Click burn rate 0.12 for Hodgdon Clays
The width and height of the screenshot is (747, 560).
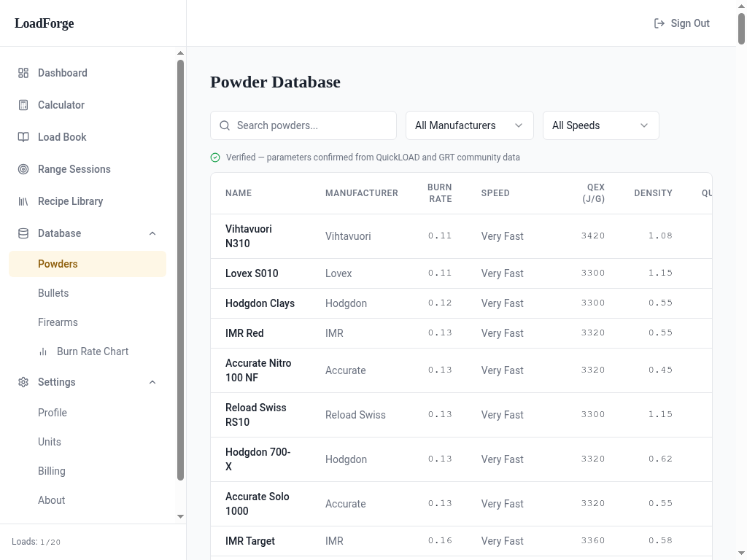coord(440,303)
